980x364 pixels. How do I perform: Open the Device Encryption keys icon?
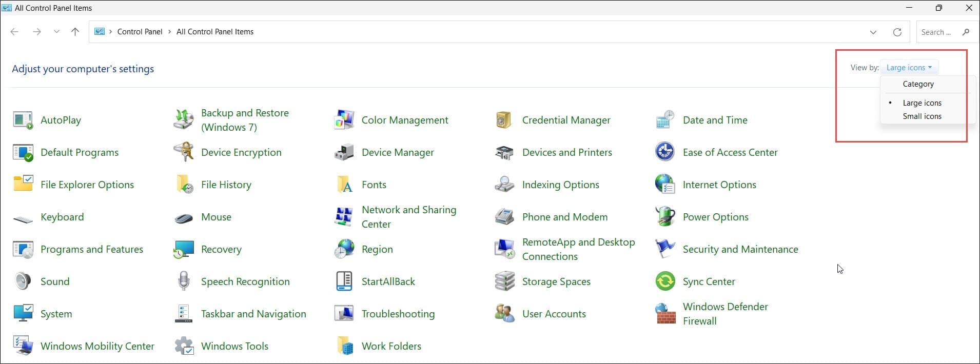point(184,152)
